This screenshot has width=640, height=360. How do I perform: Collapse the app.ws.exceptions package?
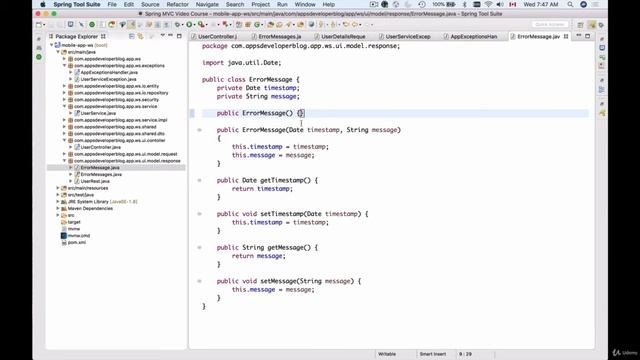64,66
